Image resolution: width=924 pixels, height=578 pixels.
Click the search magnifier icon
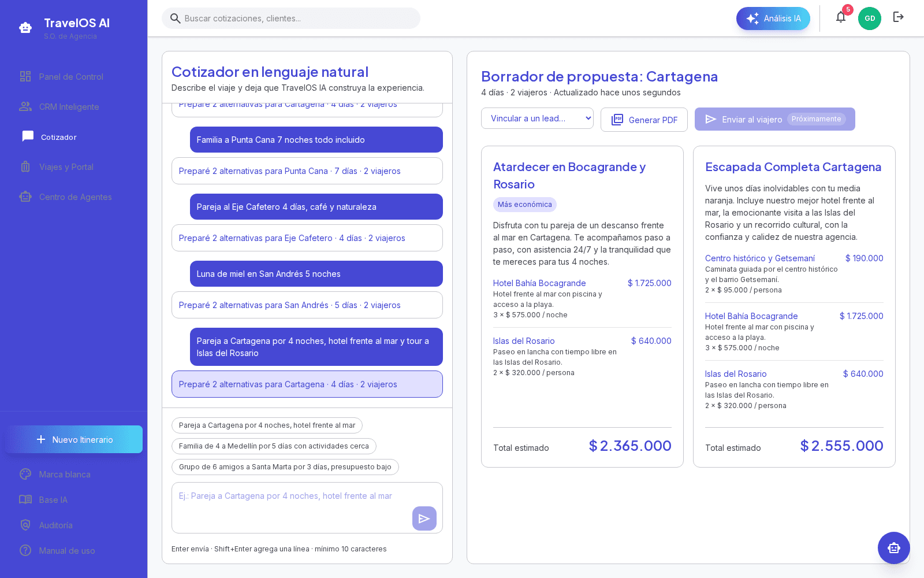click(x=176, y=18)
